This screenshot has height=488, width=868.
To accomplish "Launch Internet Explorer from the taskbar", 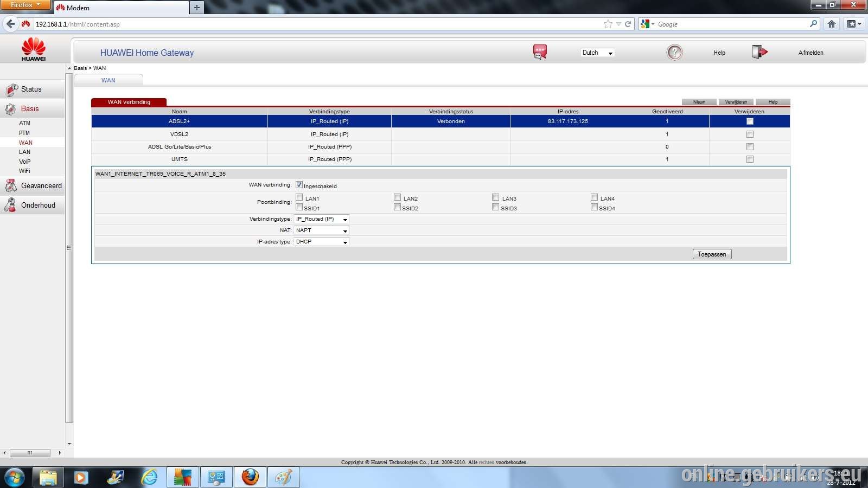I will 149,477.
